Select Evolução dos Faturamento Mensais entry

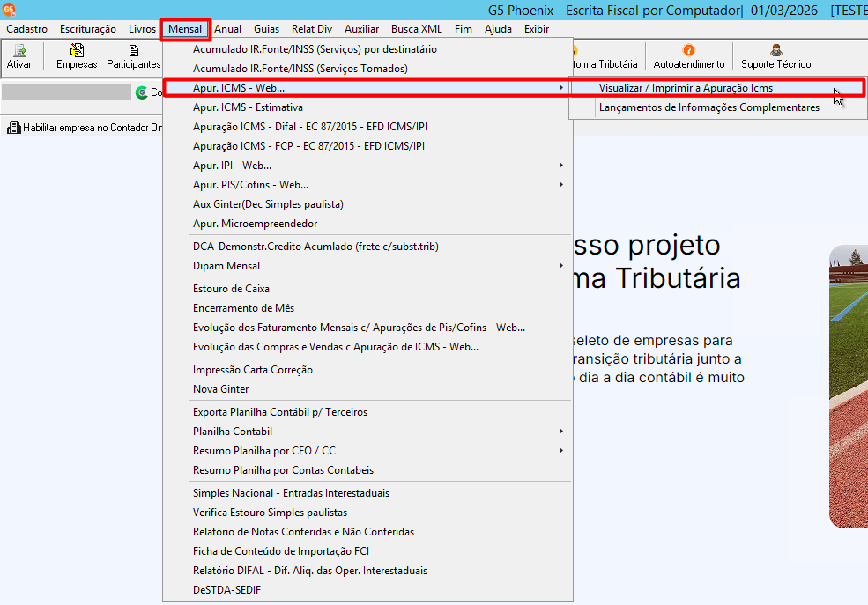(367, 328)
